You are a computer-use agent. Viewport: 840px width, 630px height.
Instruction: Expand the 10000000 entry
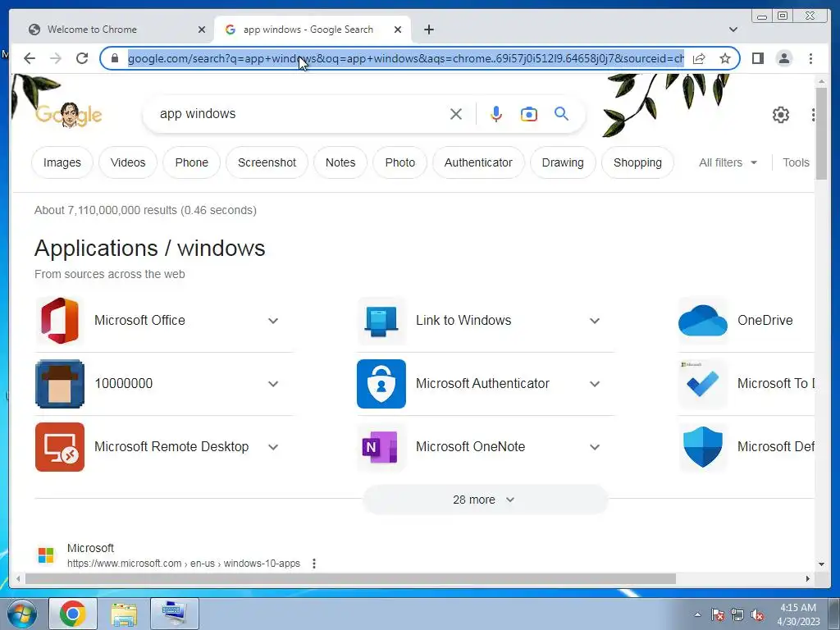click(x=273, y=384)
